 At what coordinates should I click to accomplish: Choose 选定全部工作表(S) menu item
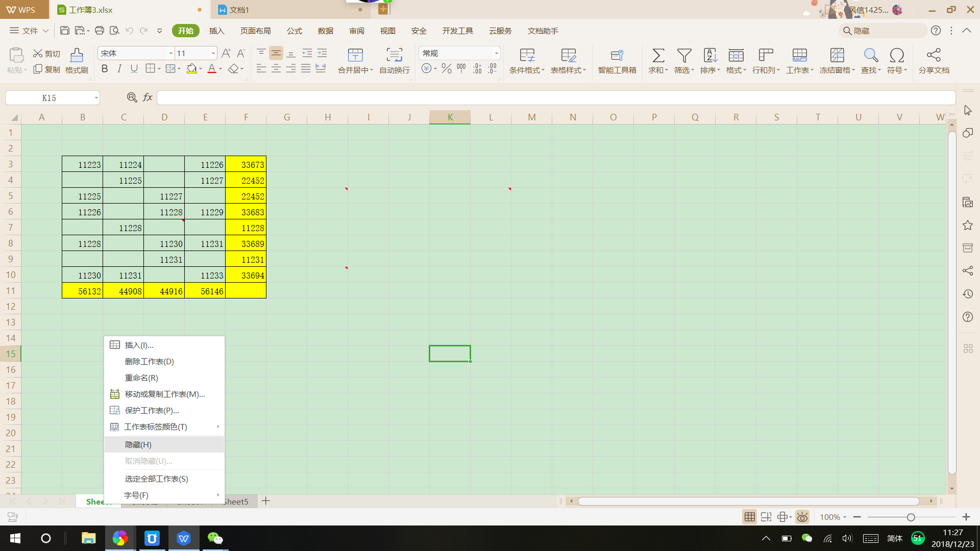point(164,479)
